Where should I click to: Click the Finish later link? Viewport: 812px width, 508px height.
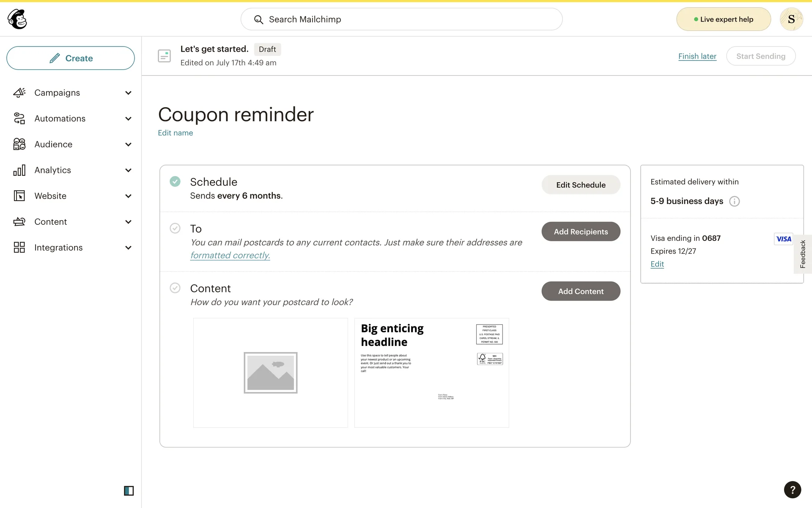(x=697, y=56)
